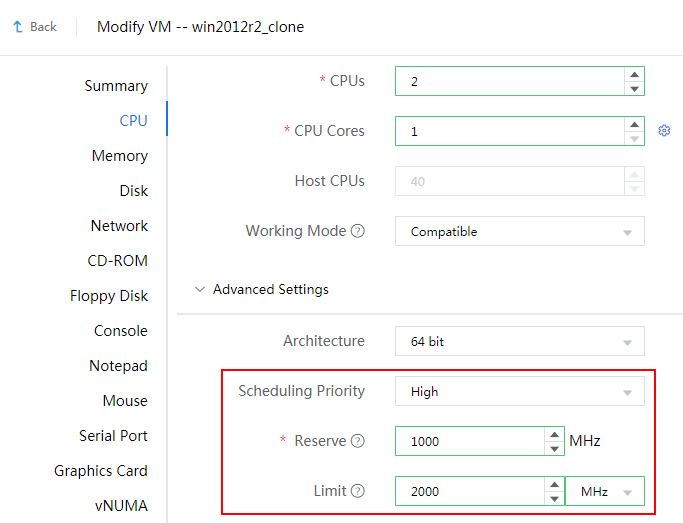Screen dimensions: 683x523
Task: Click the Reserve MHz input field
Action: click(x=470, y=441)
